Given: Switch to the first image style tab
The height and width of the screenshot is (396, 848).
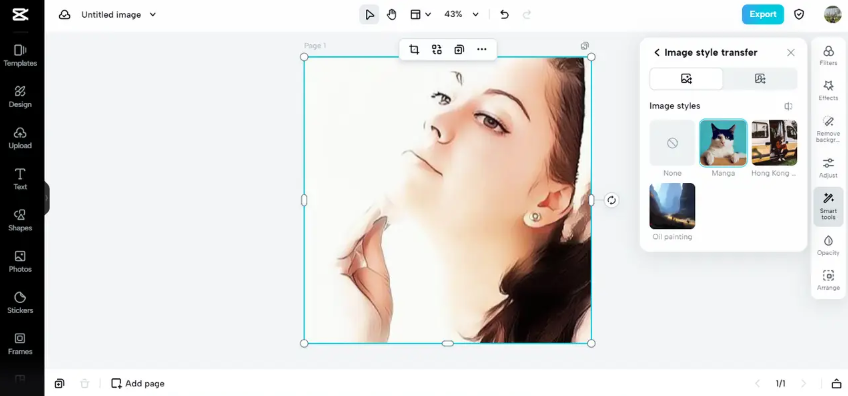Looking at the screenshot, I should point(686,79).
